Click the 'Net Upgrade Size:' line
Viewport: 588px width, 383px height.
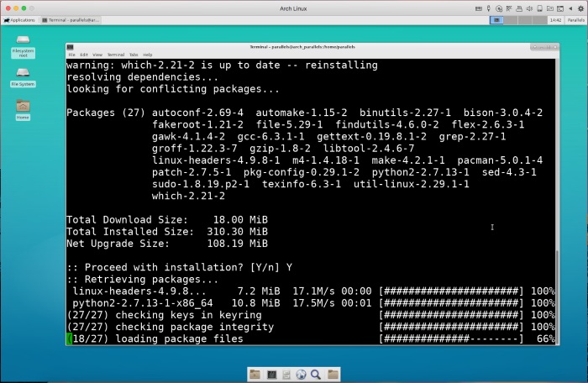(x=167, y=244)
